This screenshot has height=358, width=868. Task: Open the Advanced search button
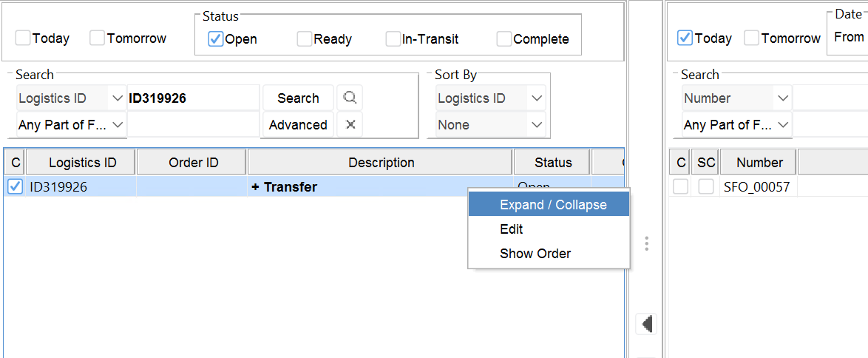pyautogui.click(x=298, y=125)
